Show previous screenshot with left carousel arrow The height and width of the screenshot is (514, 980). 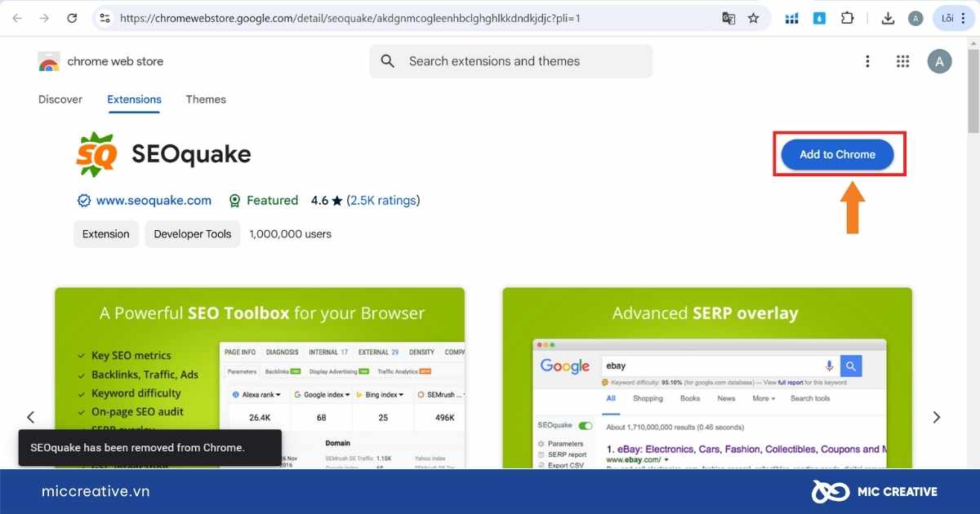click(x=30, y=417)
